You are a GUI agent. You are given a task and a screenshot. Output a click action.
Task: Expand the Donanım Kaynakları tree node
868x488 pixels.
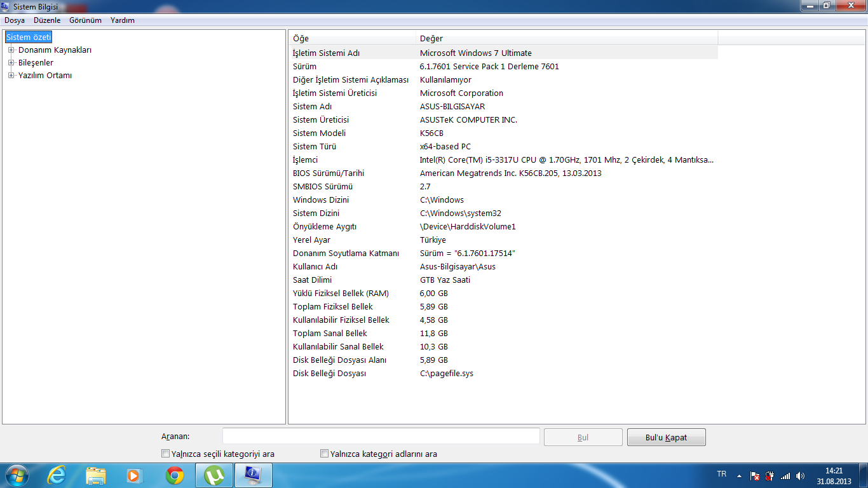point(11,50)
